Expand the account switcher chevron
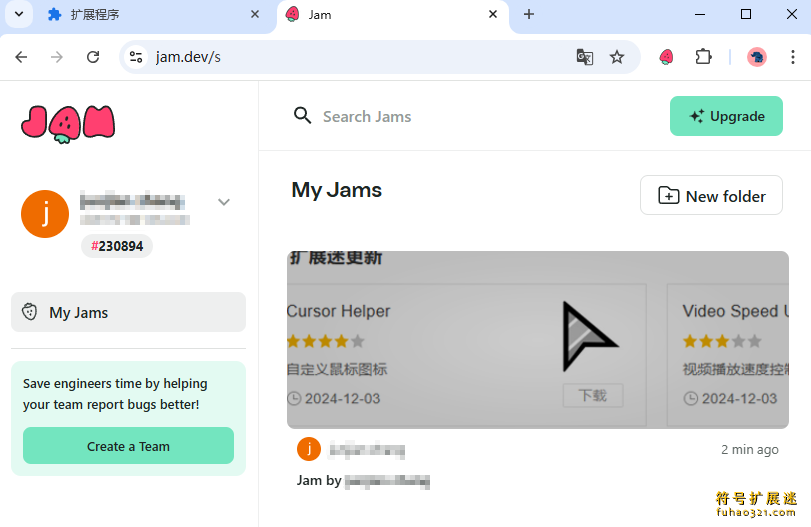This screenshot has width=811, height=527. tap(224, 202)
